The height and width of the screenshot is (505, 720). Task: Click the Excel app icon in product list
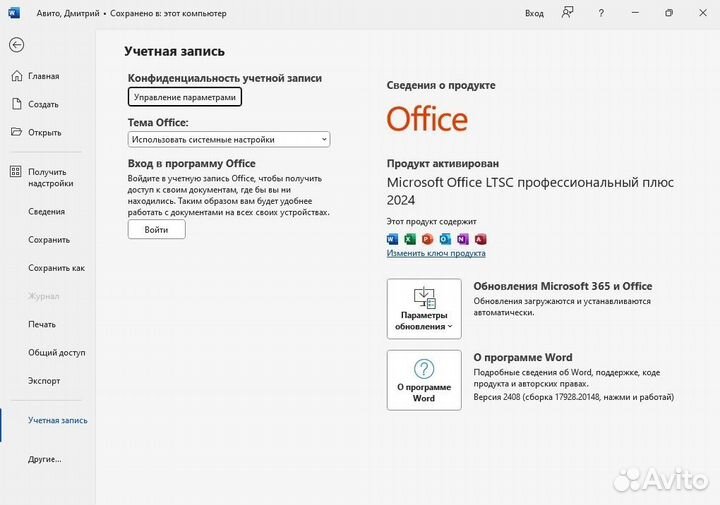tap(410, 239)
